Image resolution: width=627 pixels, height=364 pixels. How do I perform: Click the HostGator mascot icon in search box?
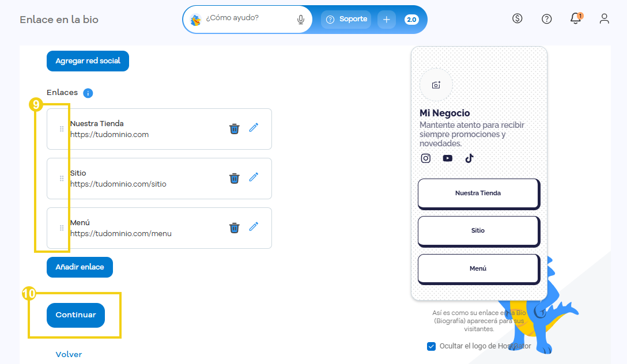tap(195, 20)
